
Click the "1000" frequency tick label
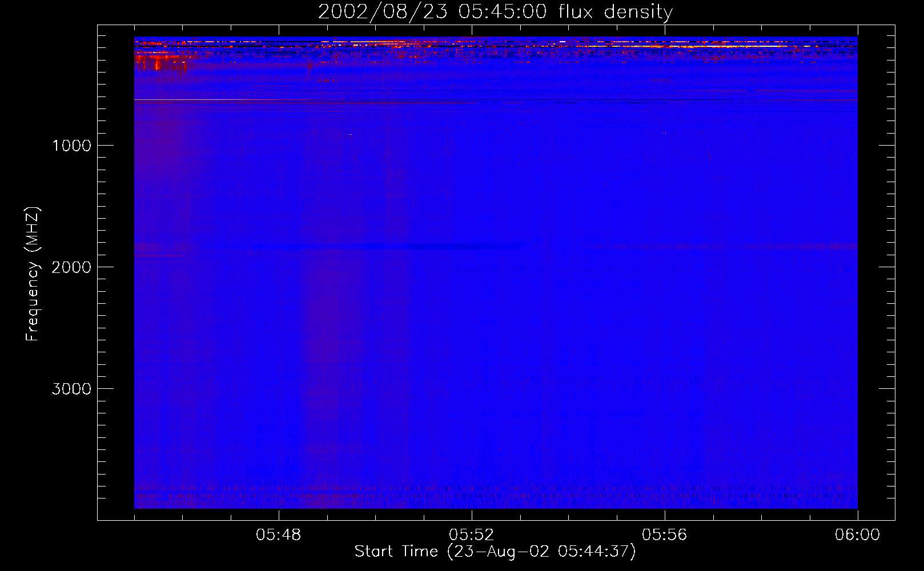(71, 146)
